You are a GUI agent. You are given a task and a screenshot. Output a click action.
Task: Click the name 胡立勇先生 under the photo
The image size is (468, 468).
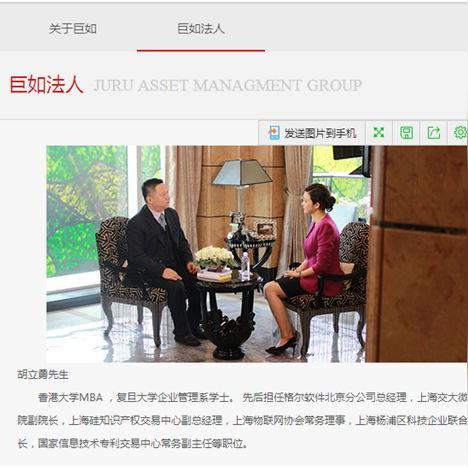(43, 375)
